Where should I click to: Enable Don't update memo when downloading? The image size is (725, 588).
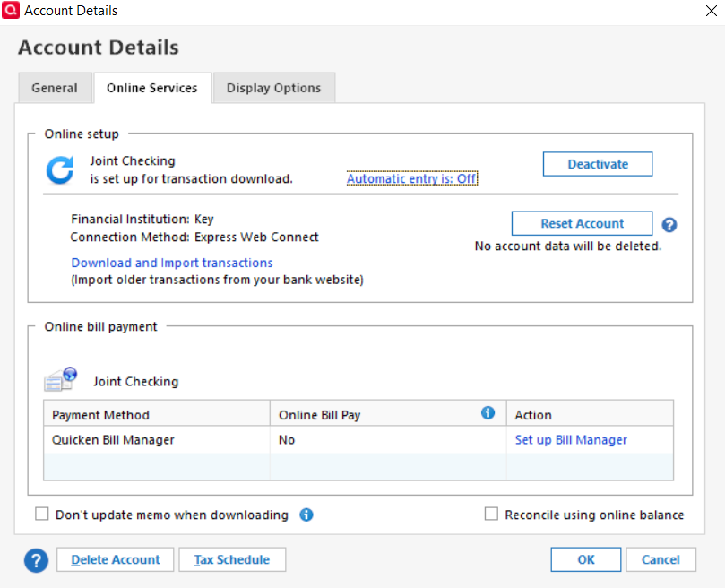[42, 514]
